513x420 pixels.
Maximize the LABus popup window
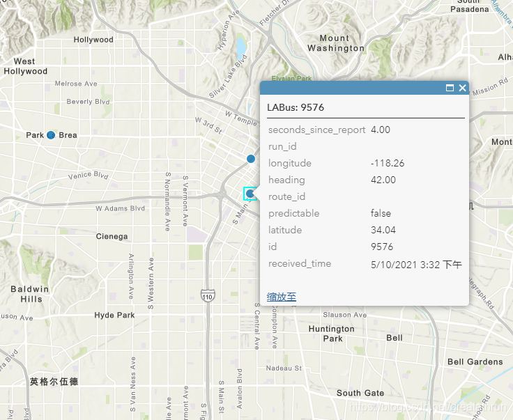pos(450,88)
